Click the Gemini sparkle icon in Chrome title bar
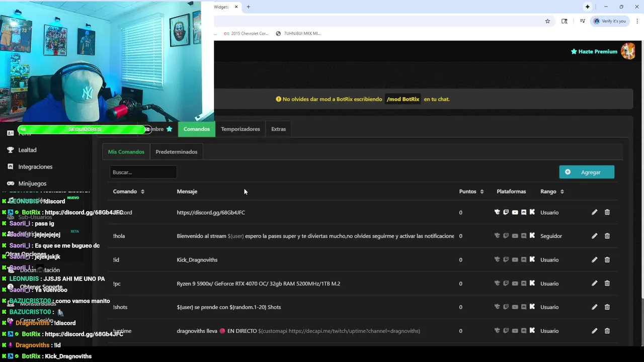The width and height of the screenshot is (644, 362). 587,7
